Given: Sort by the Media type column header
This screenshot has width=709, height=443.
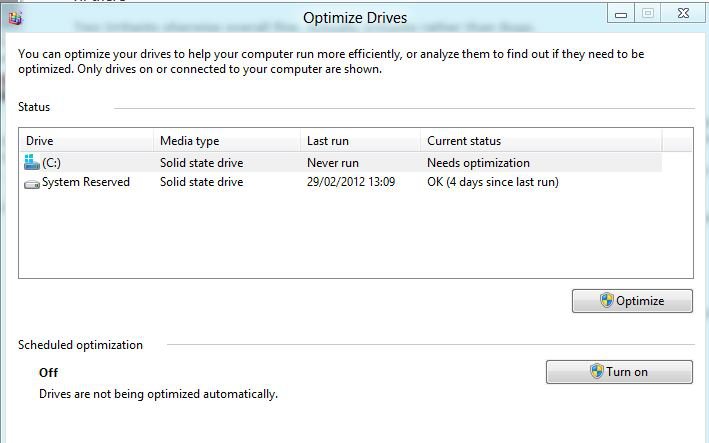Looking at the screenshot, I should [x=189, y=141].
